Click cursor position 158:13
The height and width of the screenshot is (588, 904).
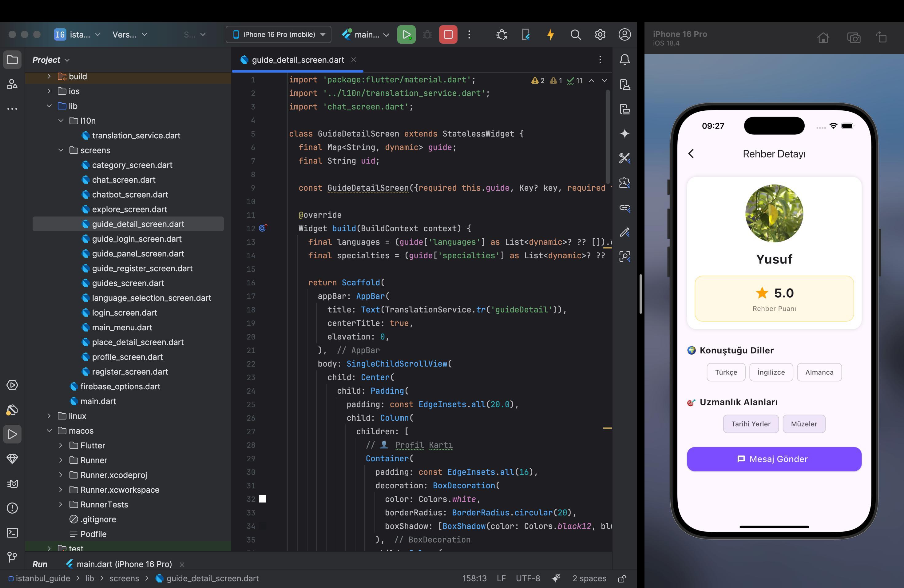pyautogui.click(x=474, y=578)
